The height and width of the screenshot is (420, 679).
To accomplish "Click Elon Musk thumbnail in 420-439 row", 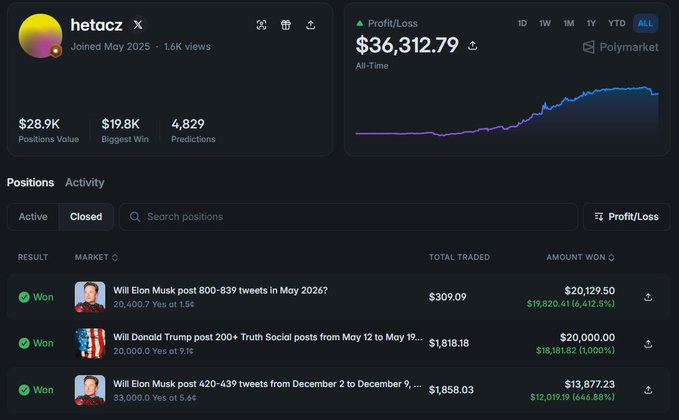I will pyautogui.click(x=90, y=390).
